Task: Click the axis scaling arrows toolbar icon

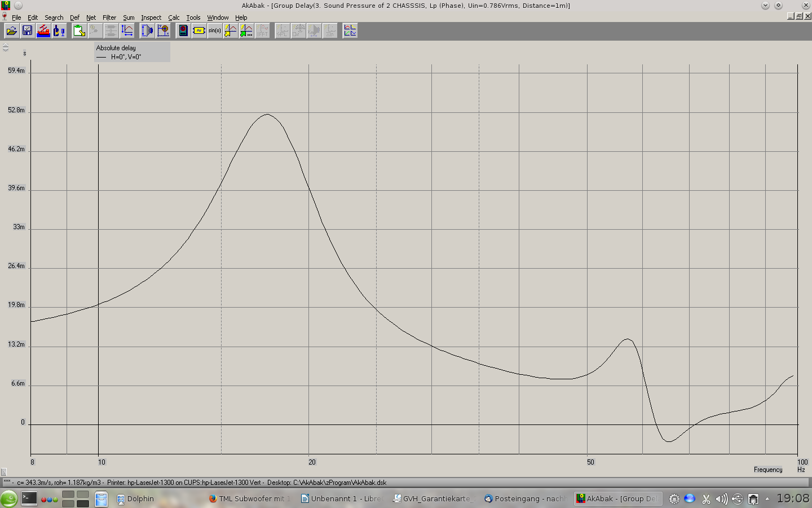Action: (127, 30)
